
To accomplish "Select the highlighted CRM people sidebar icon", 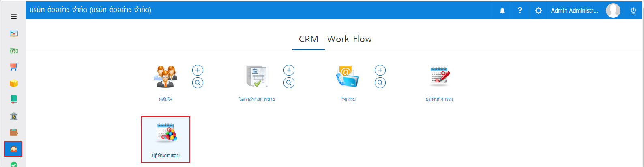I will coord(13,149).
